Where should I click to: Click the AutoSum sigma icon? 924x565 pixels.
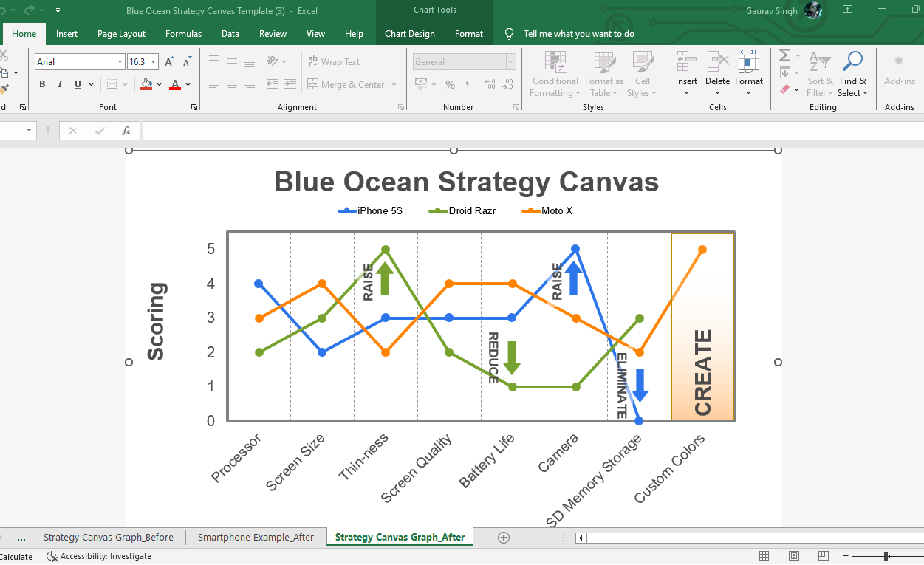(x=784, y=55)
